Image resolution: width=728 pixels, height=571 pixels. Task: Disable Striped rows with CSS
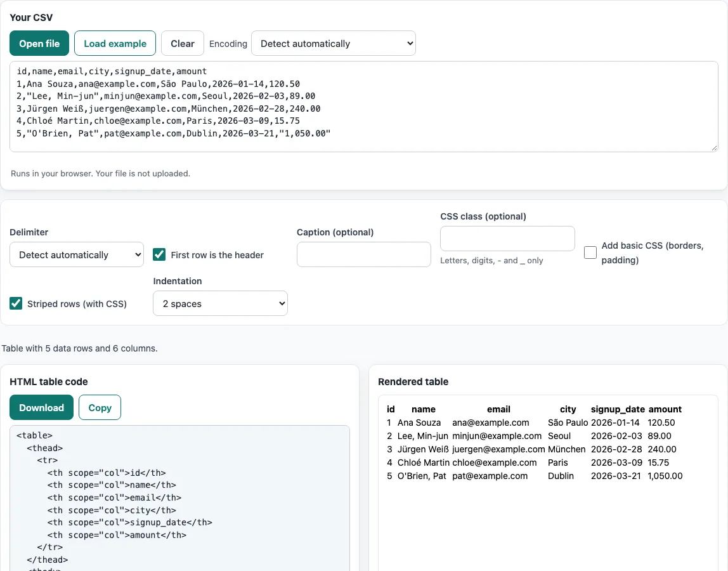[x=16, y=303]
